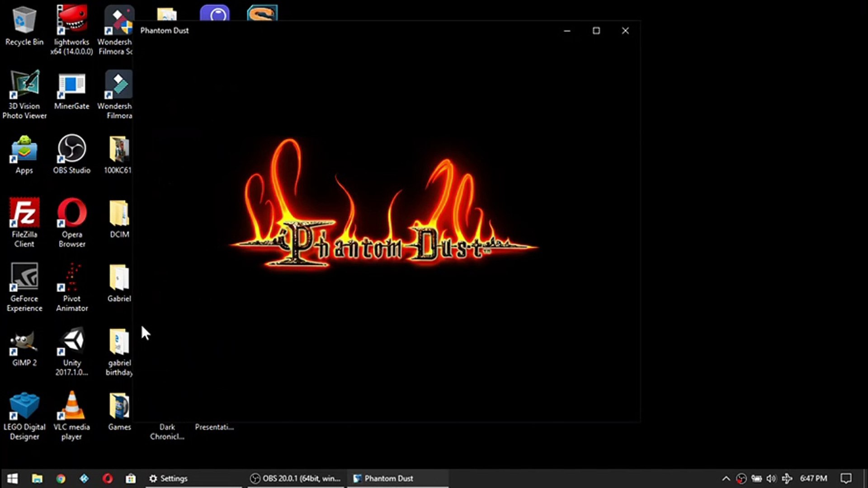Open the Windows Start menu

(x=13, y=479)
